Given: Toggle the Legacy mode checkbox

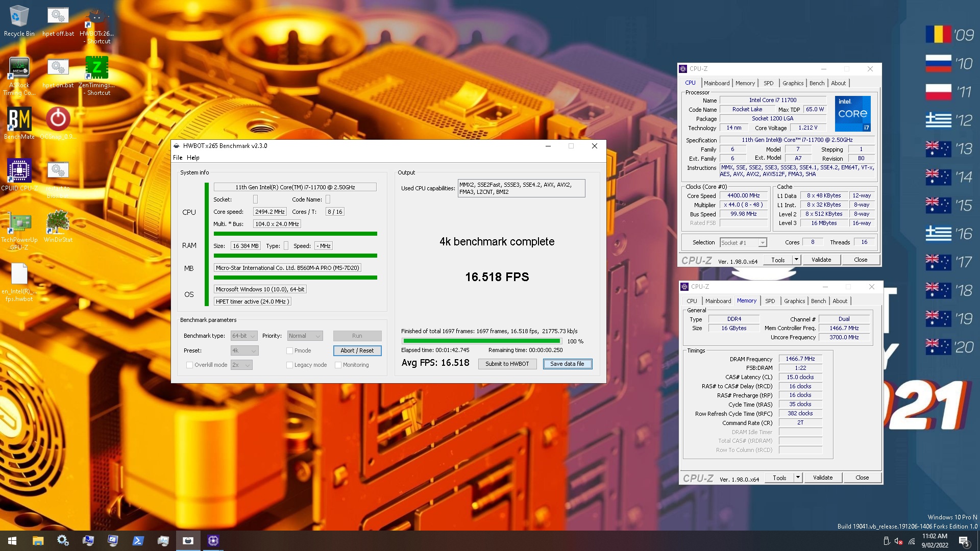Looking at the screenshot, I should [x=289, y=365].
